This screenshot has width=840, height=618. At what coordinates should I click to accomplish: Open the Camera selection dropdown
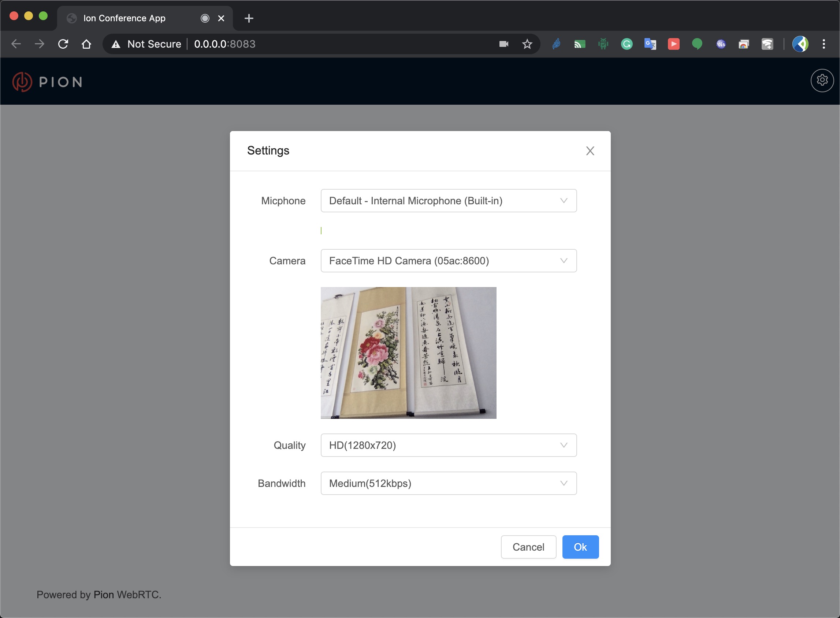pos(448,261)
